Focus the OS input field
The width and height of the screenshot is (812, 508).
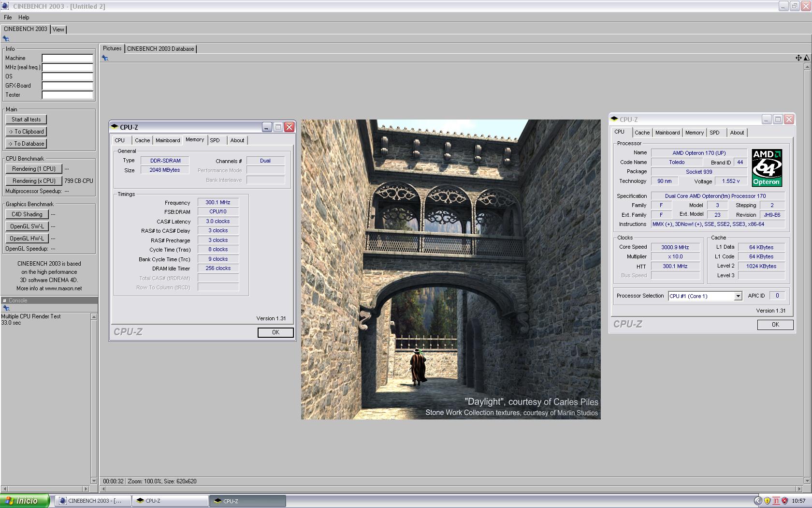tap(67, 76)
